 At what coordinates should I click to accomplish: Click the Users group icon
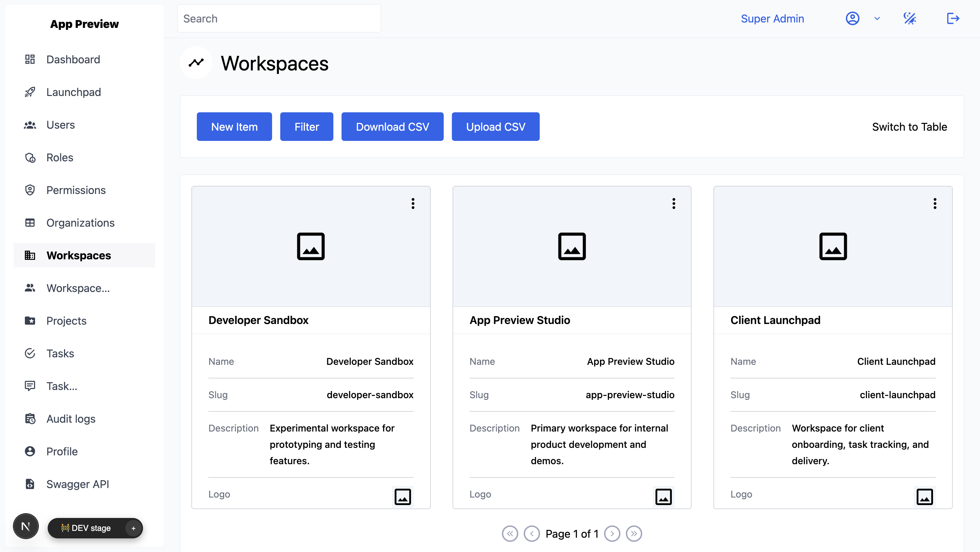30,125
